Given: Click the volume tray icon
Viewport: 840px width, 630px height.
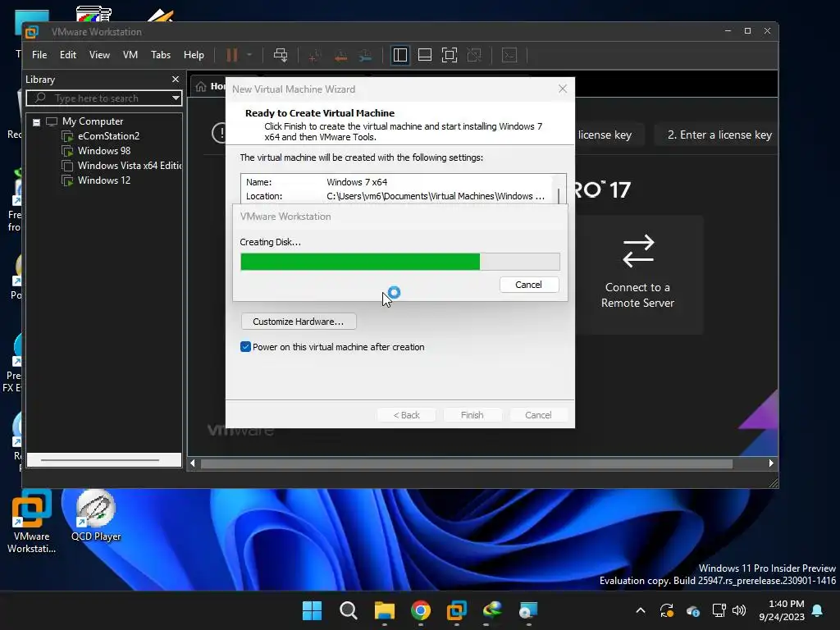Looking at the screenshot, I should [x=739, y=610].
